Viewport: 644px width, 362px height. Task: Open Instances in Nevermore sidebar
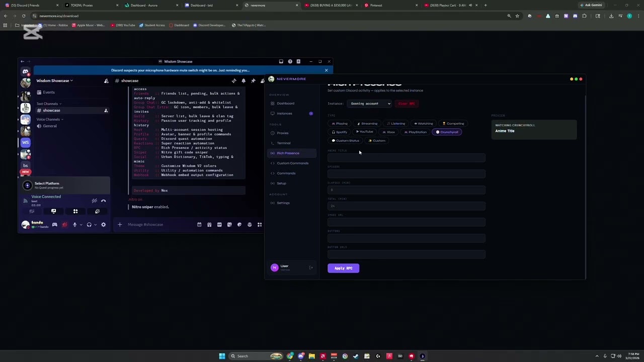pos(292,114)
